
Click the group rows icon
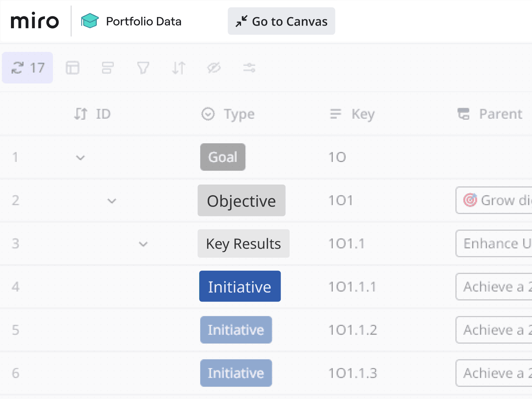(108, 68)
